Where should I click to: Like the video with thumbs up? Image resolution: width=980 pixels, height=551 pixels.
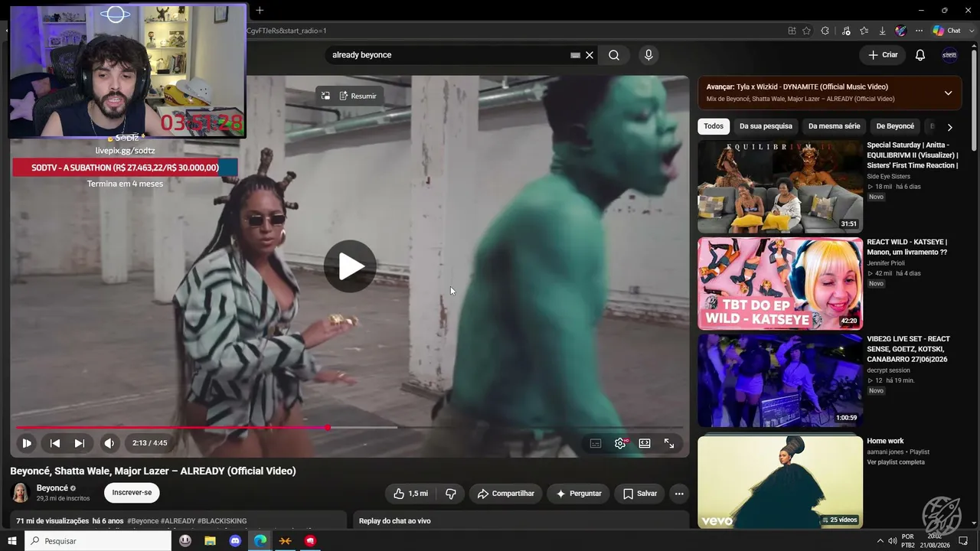[x=410, y=494]
